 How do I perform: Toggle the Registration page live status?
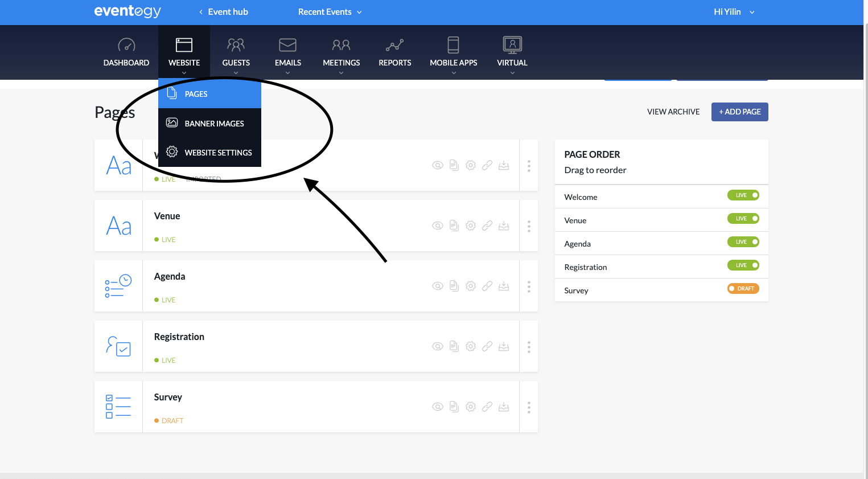click(x=743, y=265)
